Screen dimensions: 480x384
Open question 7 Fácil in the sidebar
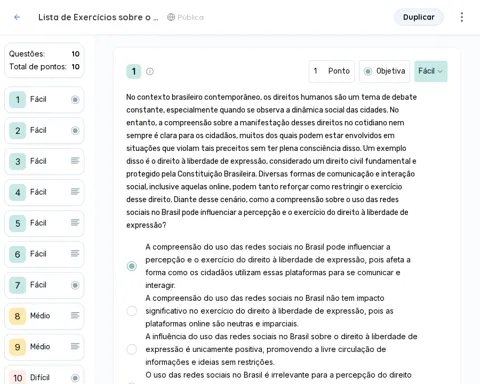pos(44,285)
